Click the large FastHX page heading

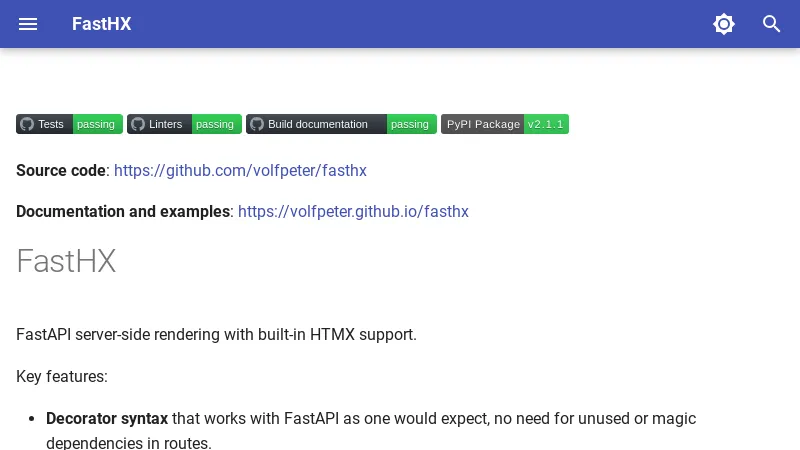coord(66,261)
